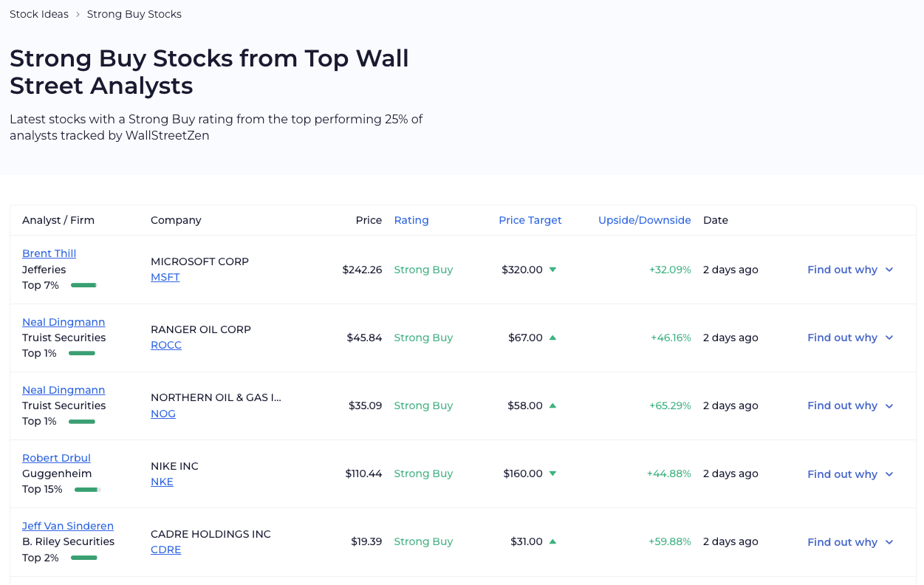The height and width of the screenshot is (585, 924).
Task: Open analyst profile for Brent Thill
Action: tap(49, 253)
